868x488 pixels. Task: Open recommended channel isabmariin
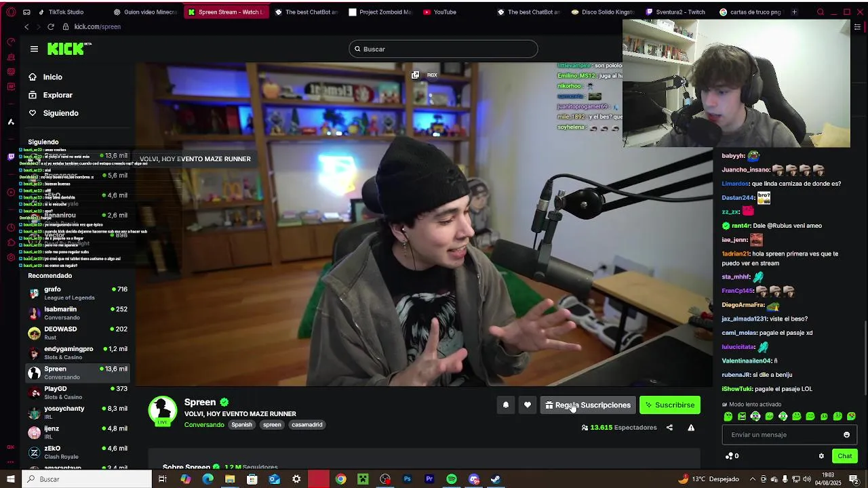coord(78,313)
